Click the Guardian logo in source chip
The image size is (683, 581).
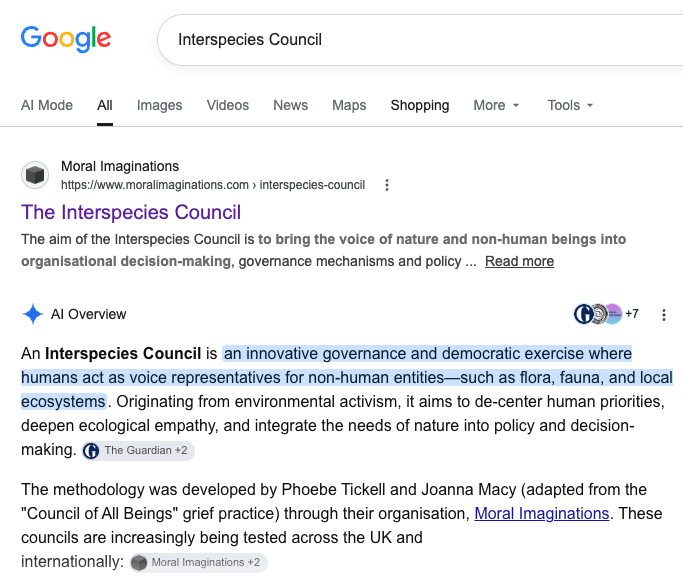(91, 451)
